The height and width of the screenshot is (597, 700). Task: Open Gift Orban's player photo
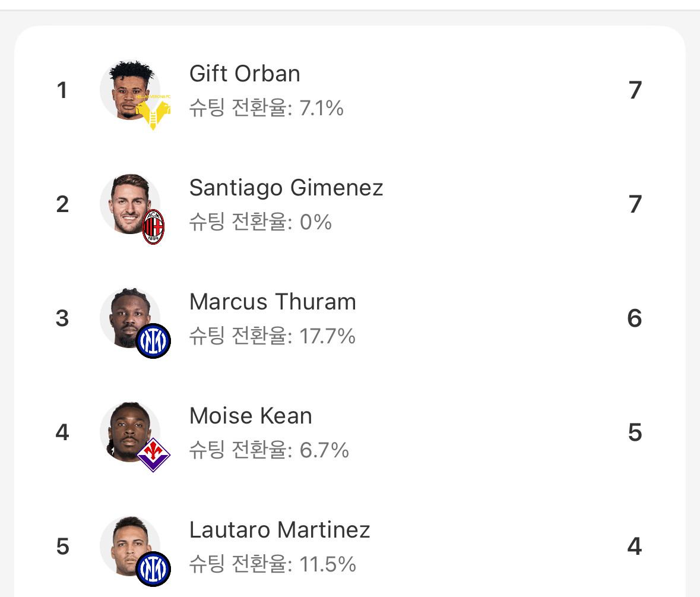[128, 88]
